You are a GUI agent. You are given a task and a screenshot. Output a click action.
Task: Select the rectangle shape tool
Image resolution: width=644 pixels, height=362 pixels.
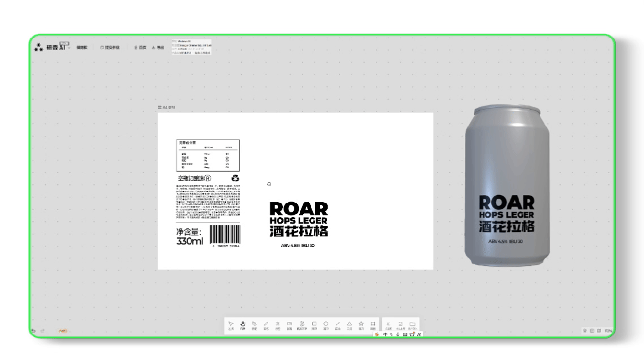314,326
